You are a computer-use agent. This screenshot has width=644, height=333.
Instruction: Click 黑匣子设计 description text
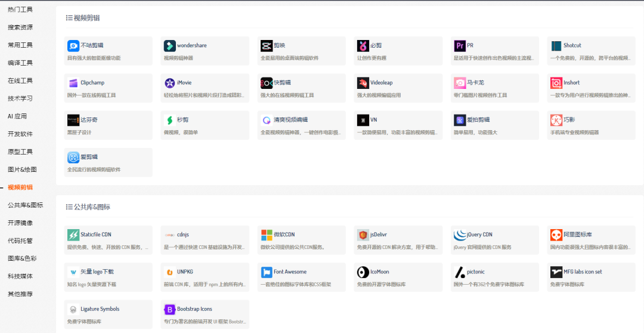79,132
